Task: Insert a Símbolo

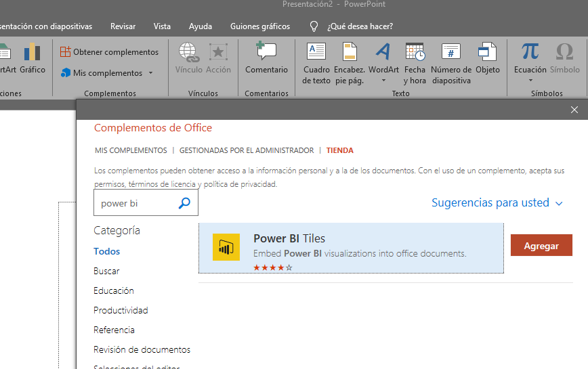Action: coord(565,58)
